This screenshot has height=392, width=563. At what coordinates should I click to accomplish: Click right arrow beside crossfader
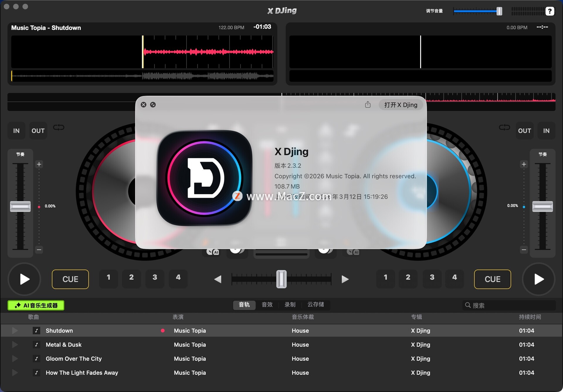345,279
